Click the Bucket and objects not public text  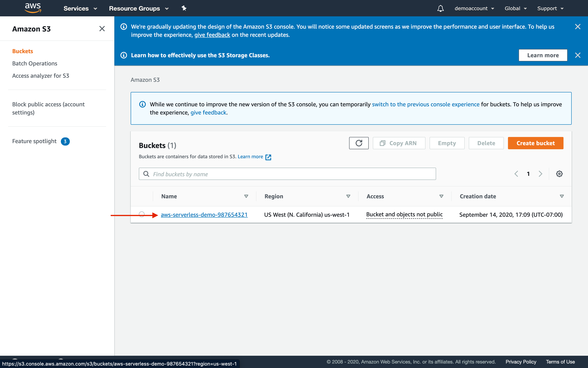[x=404, y=214]
